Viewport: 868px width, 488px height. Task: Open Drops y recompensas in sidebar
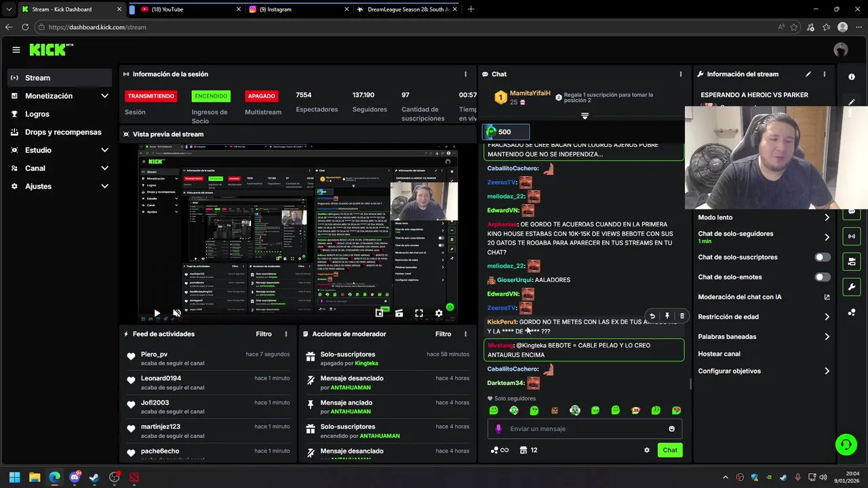click(60, 132)
